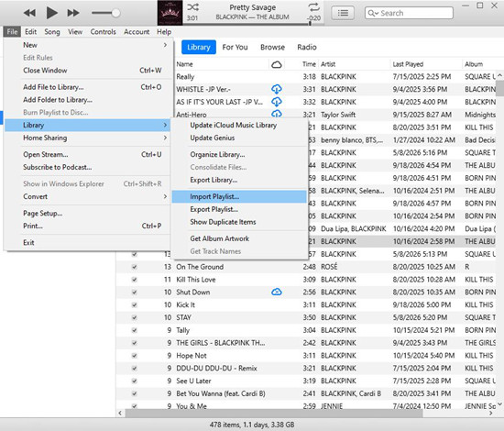
Task: Click Export Playlist... in submenu
Action: [239, 209]
